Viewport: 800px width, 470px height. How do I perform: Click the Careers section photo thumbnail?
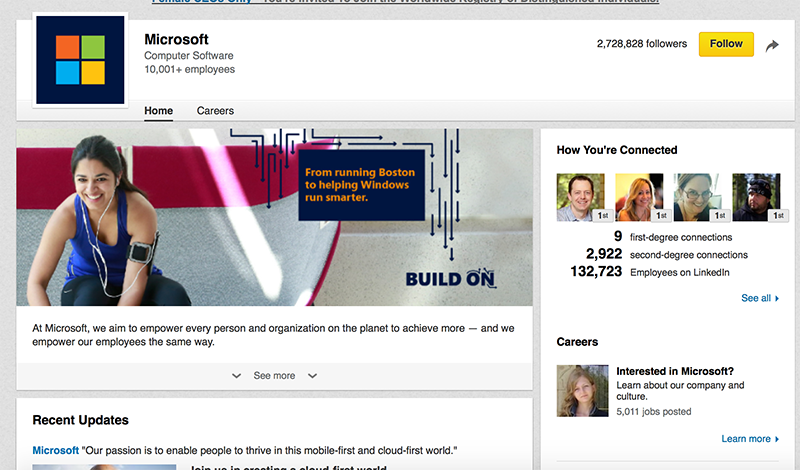pos(583,391)
